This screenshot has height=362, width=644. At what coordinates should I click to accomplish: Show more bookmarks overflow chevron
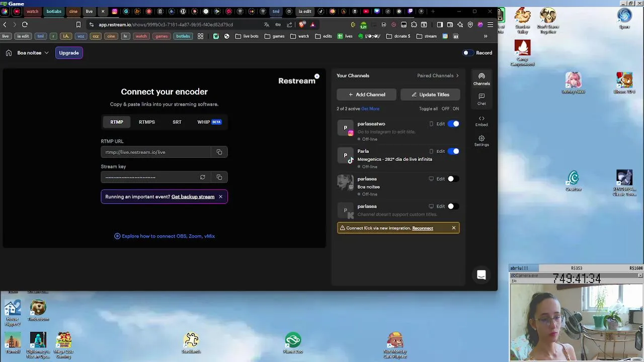click(x=486, y=36)
